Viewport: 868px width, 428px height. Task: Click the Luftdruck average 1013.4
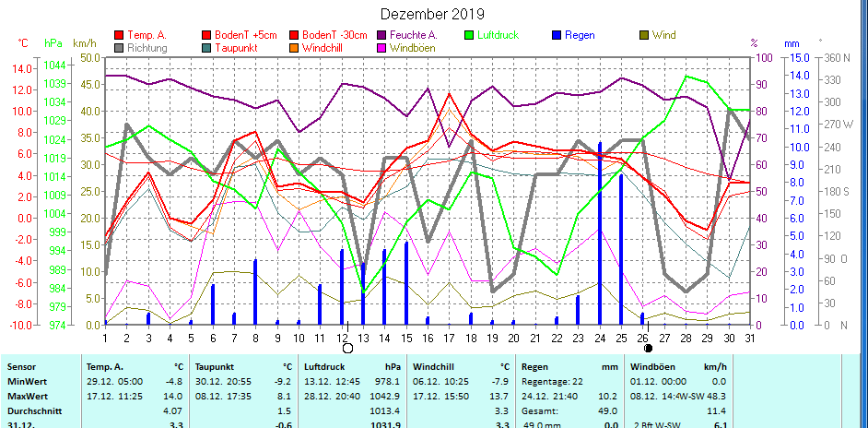pos(386,410)
